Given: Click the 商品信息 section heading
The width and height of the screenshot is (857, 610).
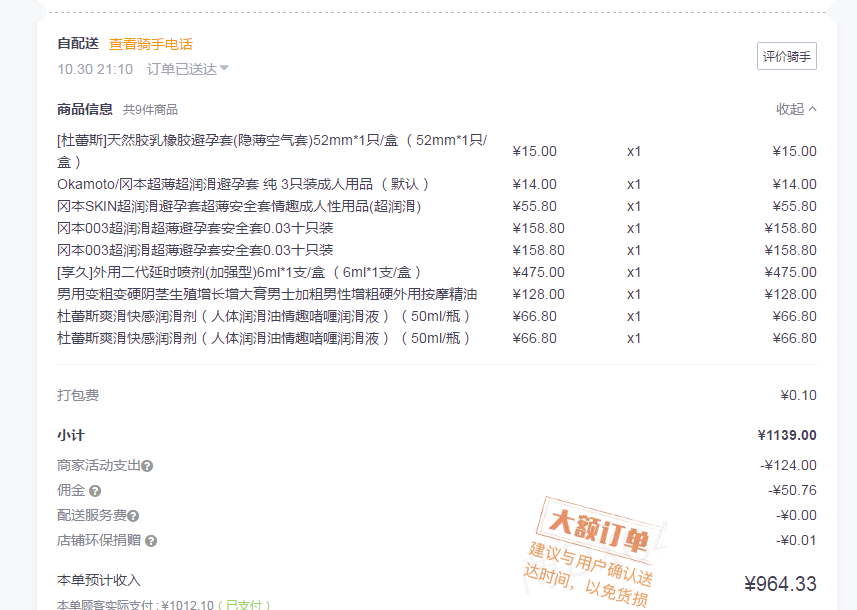Looking at the screenshot, I should tap(85, 109).
